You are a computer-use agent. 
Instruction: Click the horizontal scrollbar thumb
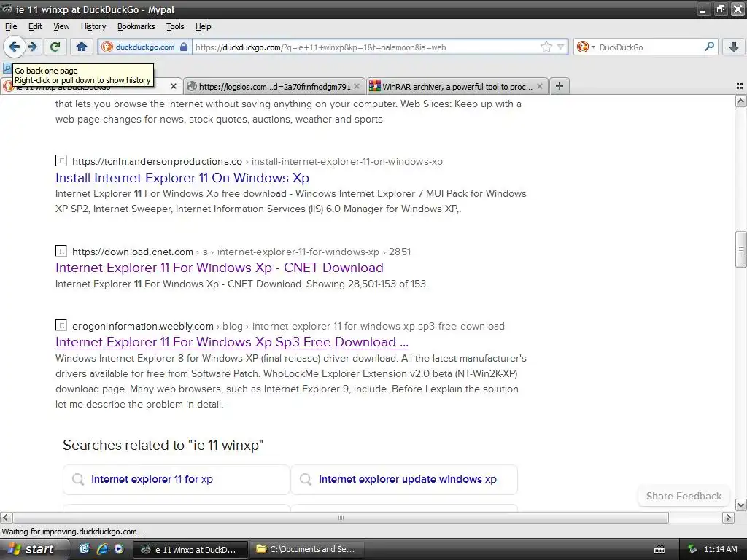(x=341, y=518)
